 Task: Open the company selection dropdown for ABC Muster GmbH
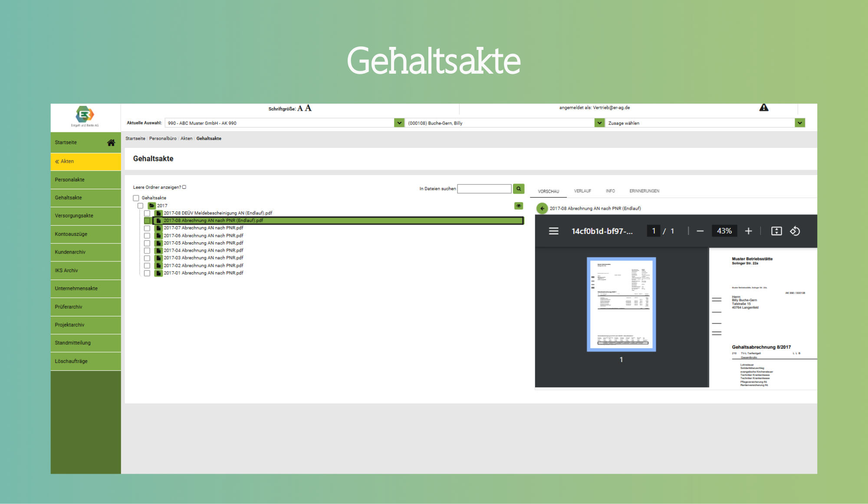(399, 123)
